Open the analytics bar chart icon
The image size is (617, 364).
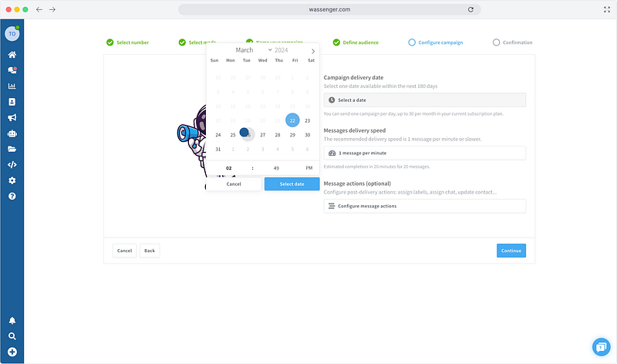click(x=12, y=86)
